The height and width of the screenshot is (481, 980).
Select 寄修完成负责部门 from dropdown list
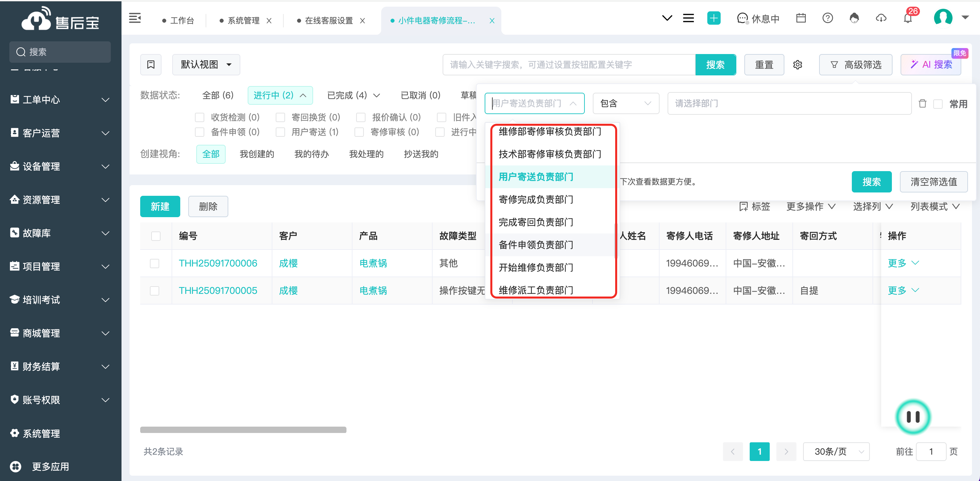(536, 199)
